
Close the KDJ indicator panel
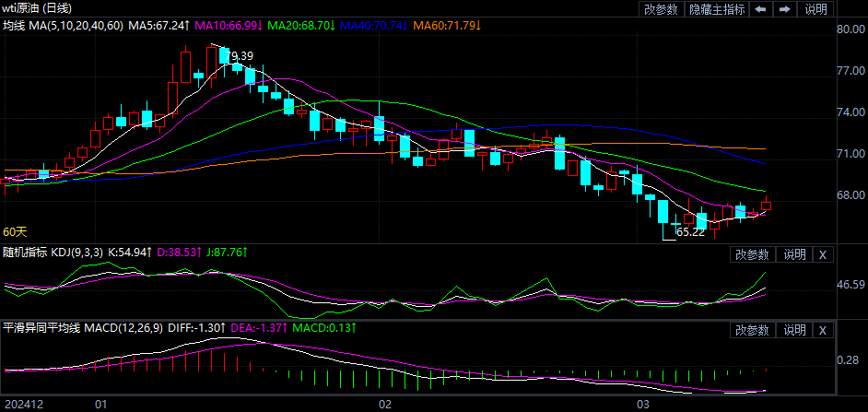pos(823,254)
